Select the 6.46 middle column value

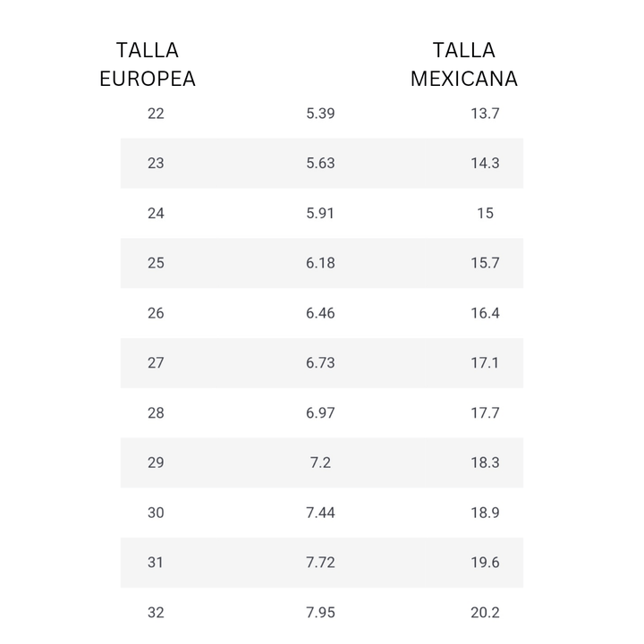pos(320,313)
